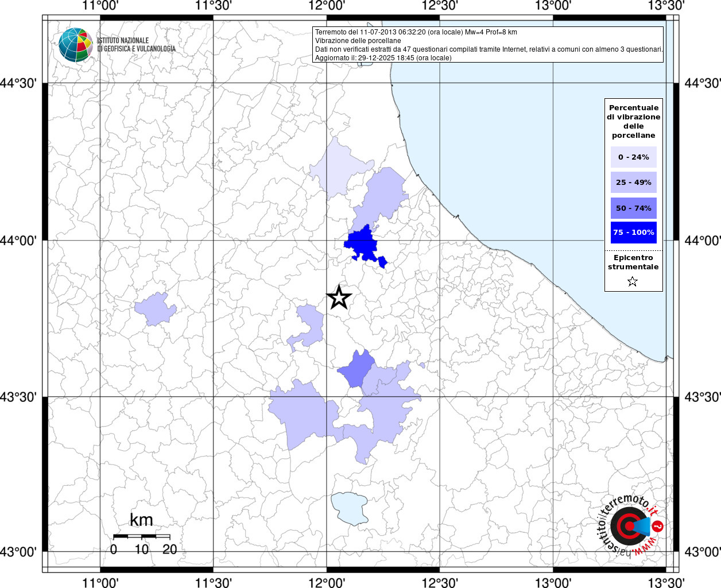Click the 'Istituto Nazionale di Geofisica e Vulcanologia' text
This screenshot has height=588, width=721.
pyautogui.click(x=136, y=45)
